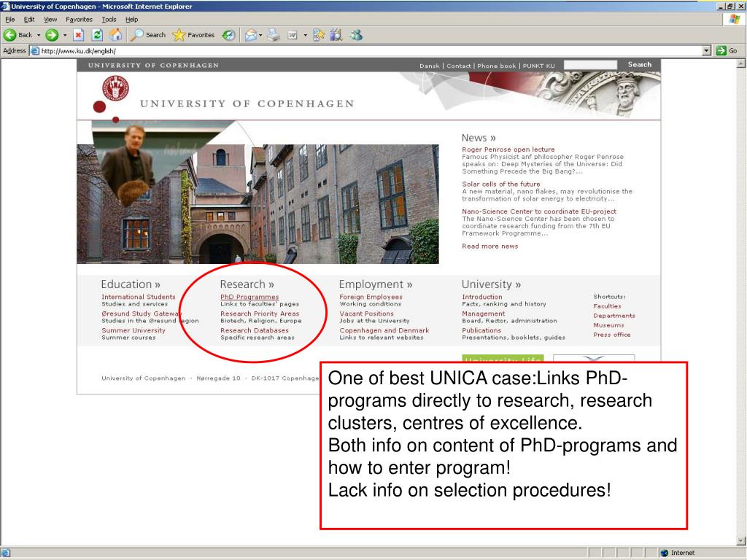Image resolution: width=747 pixels, height=560 pixels.
Task: Click the Edit with Word icon
Action: click(x=293, y=35)
